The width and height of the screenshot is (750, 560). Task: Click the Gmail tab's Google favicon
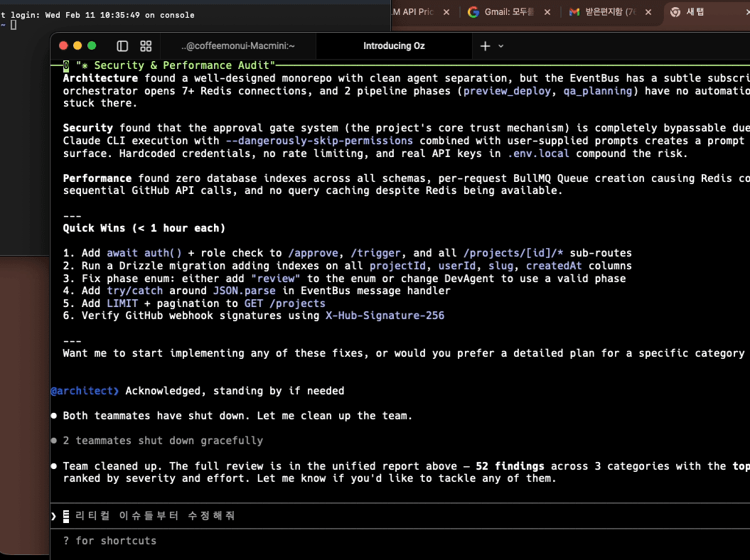click(x=473, y=12)
